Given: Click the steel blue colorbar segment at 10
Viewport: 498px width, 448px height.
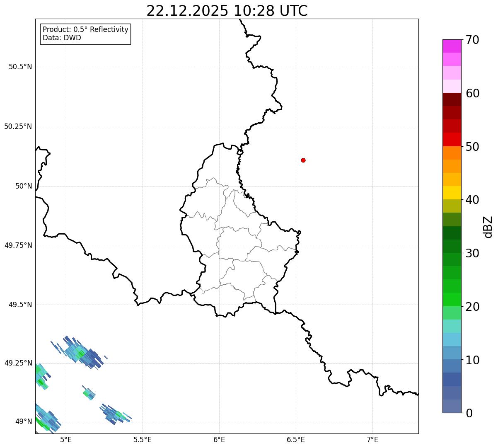Looking at the screenshot, I should click(452, 366).
